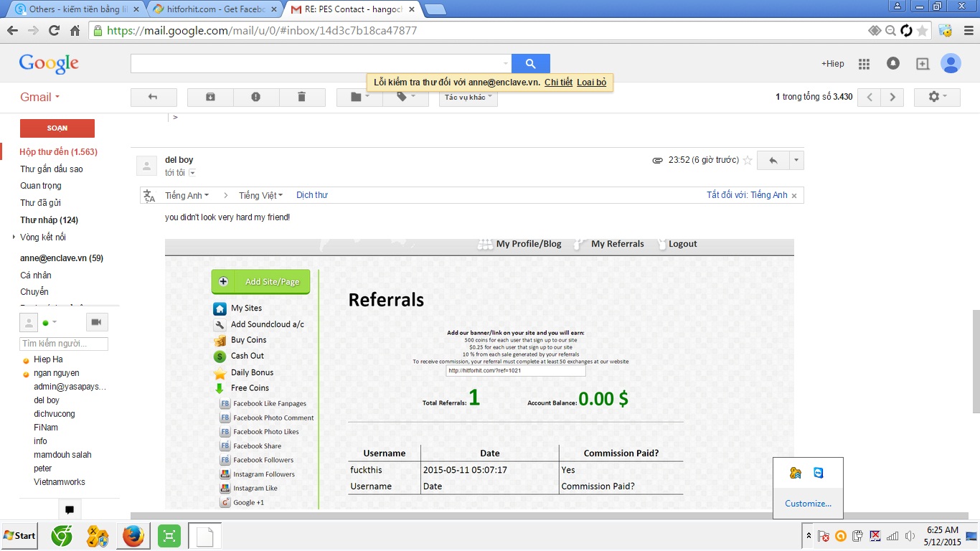Open the Settings gear dropdown
980x551 pixels.
(937, 97)
